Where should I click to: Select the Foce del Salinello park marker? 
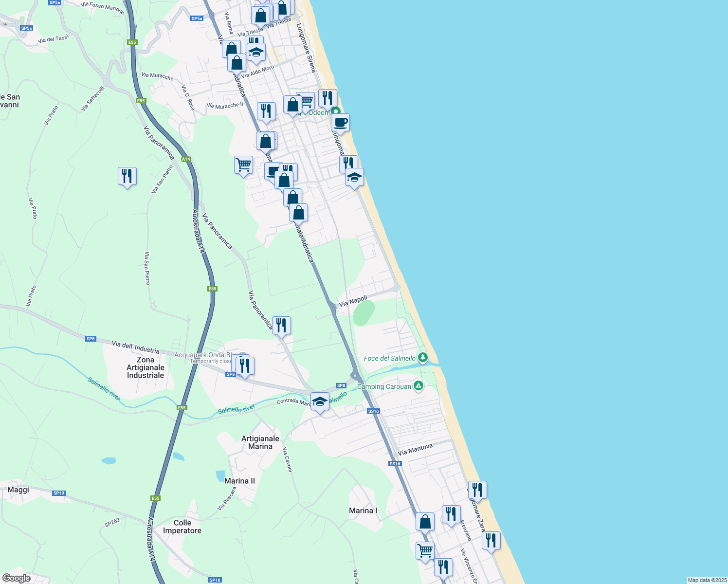[x=422, y=357]
